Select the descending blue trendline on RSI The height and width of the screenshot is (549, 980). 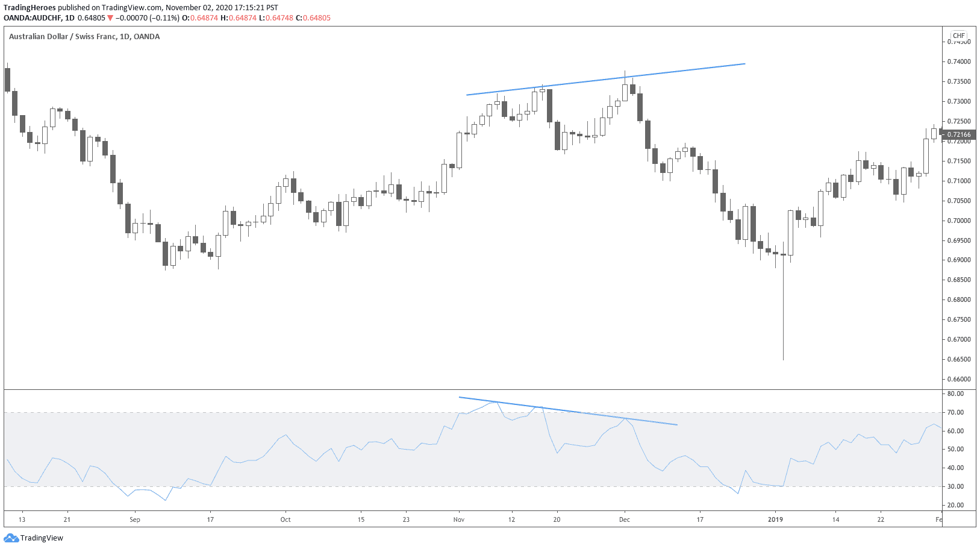coord(568,411)
